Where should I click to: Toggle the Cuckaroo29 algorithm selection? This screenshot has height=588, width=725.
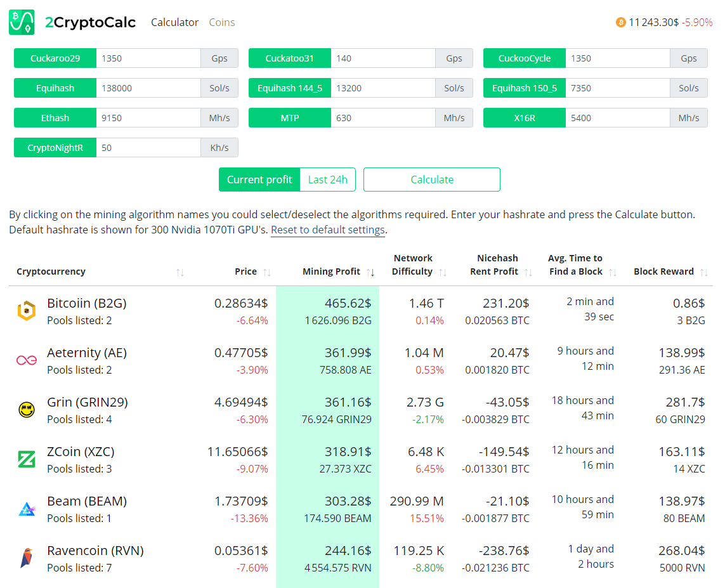(55, 58)
